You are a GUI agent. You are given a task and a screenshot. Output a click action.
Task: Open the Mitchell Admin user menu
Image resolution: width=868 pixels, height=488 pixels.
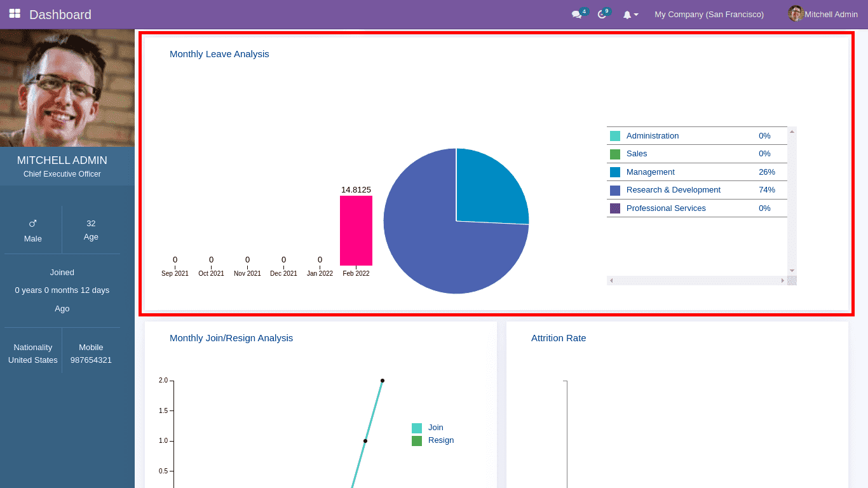click(x=831, y=14)
